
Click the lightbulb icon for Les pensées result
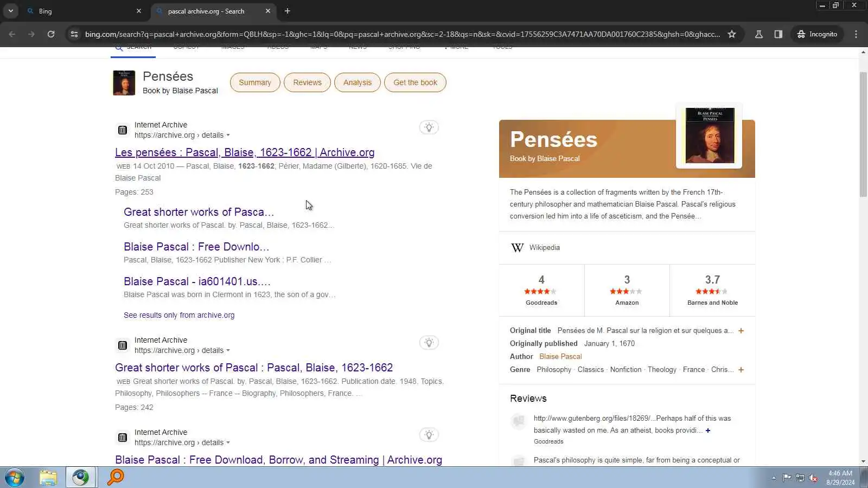click(429, 127)
